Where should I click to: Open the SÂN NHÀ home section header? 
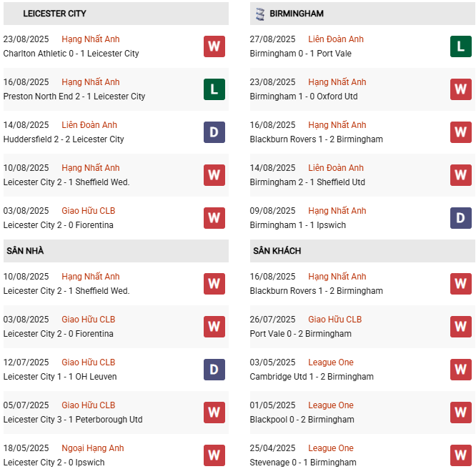[25, 251]
